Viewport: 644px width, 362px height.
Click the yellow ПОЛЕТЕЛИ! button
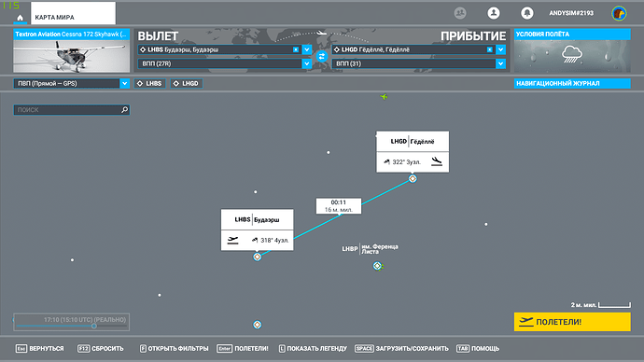pos(572,322)
